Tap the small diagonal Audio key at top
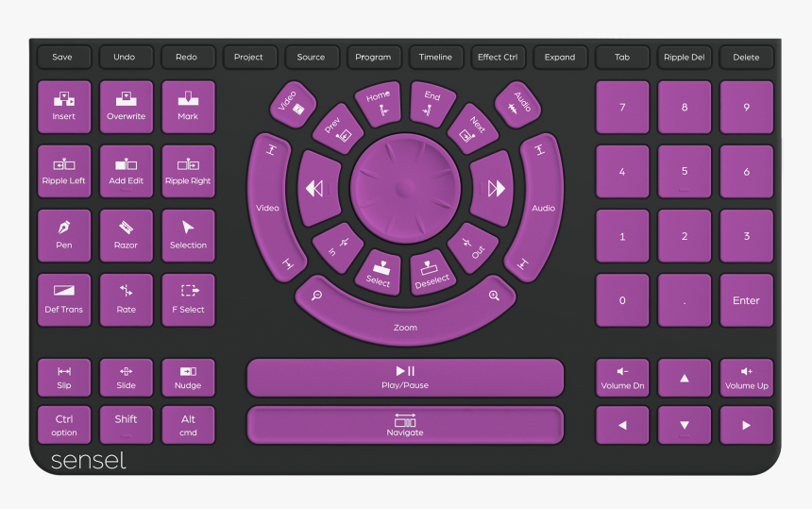The height and width of the screenshot is (509, 812). pos(517,105)
